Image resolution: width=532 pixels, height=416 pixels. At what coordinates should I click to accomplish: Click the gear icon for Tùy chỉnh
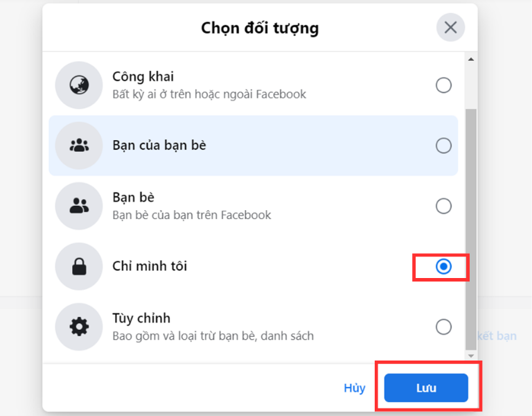click(x=79, y=327)
